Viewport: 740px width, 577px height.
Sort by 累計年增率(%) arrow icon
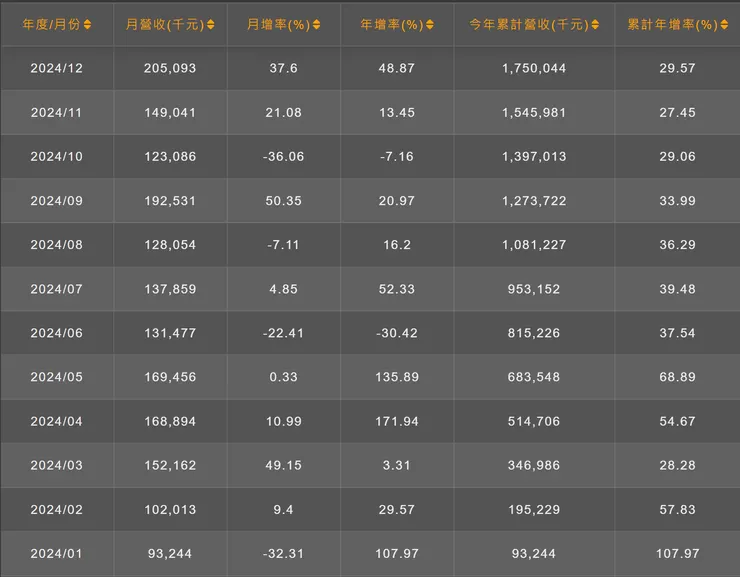tap(723, 25)
